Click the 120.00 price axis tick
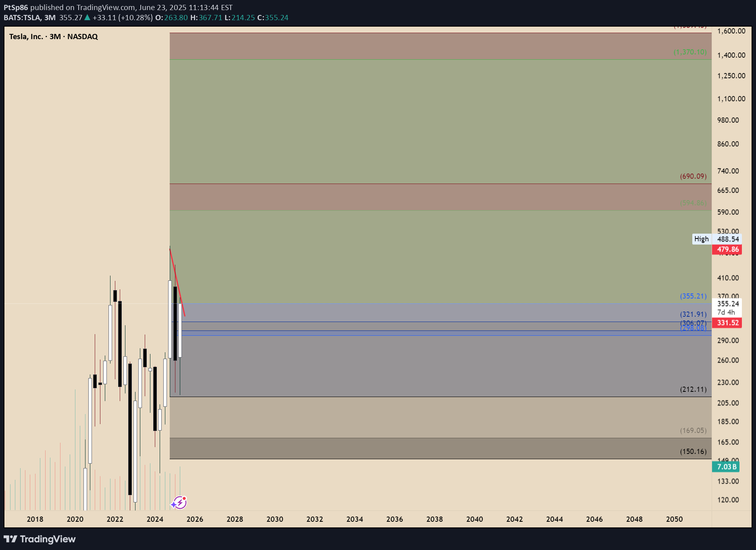The width and height of the screenshot is (756, 550). (x=728, y=500)
